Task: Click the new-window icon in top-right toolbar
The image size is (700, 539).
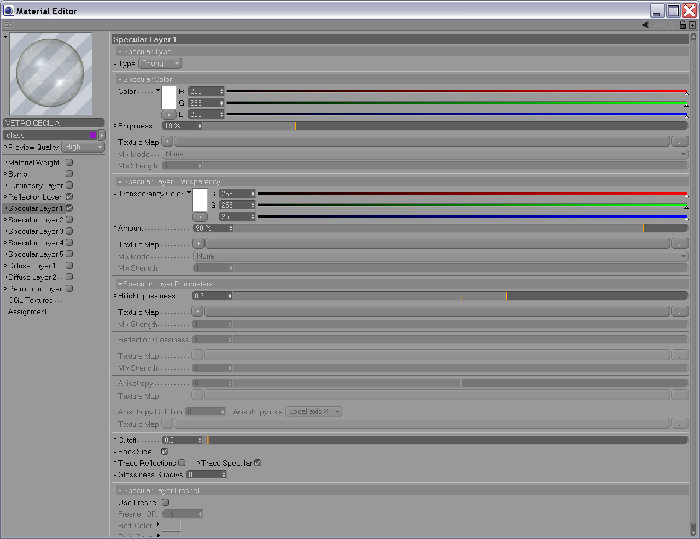Action: pos(692,25)
